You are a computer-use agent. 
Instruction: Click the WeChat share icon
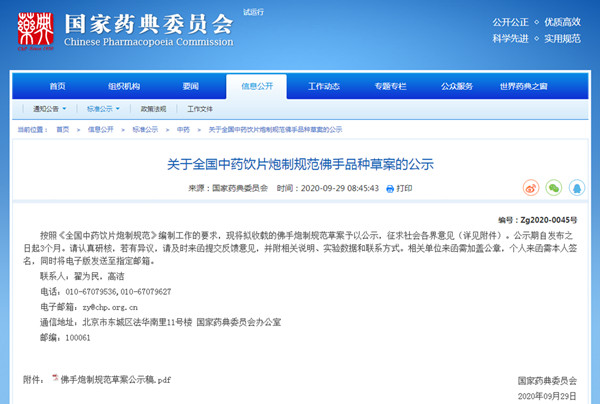[553, 187]
